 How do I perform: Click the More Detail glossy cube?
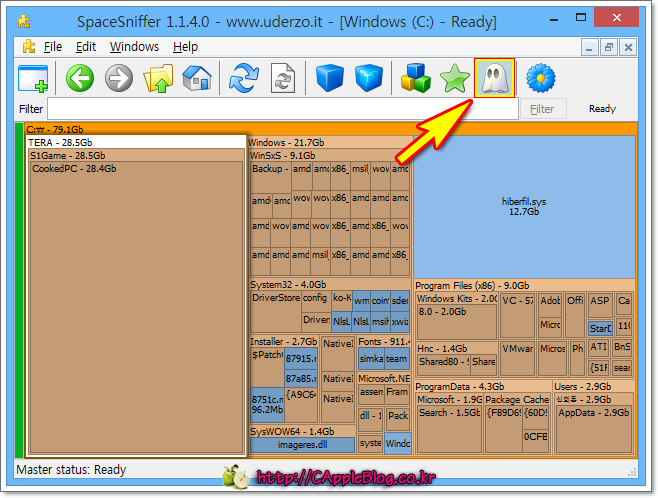(369, 78)
